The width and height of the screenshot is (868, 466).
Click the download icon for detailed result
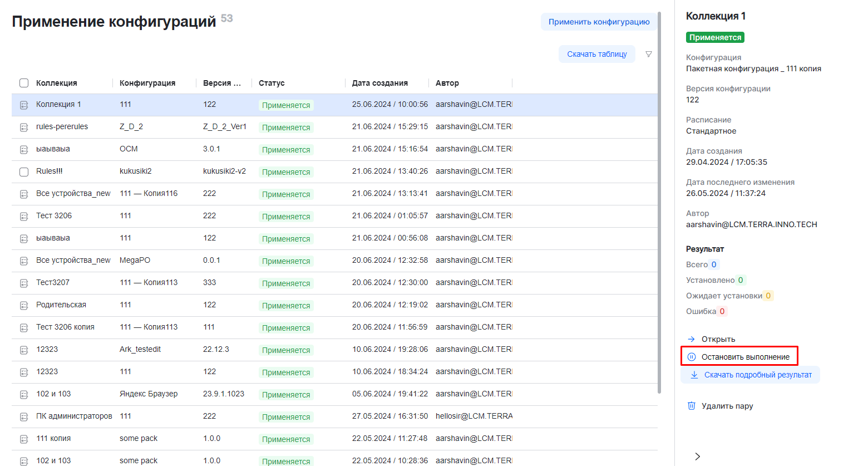click(x=694, y=375)
